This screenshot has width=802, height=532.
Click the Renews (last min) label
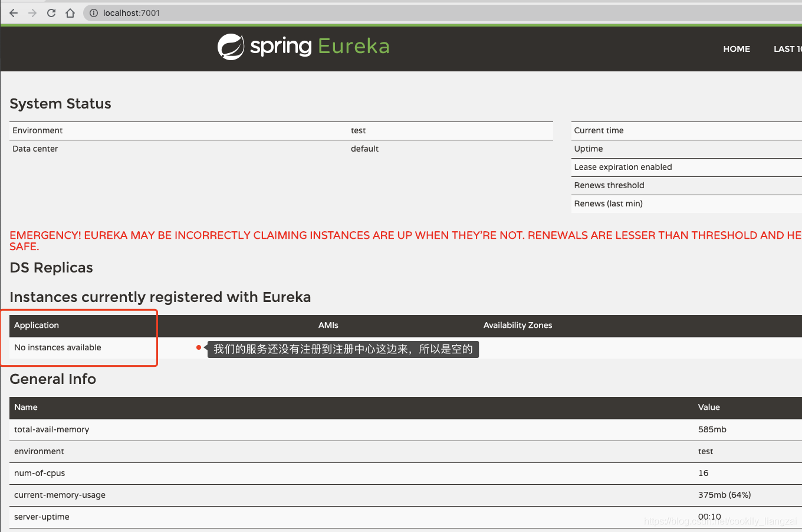click(x=609, y=203)
